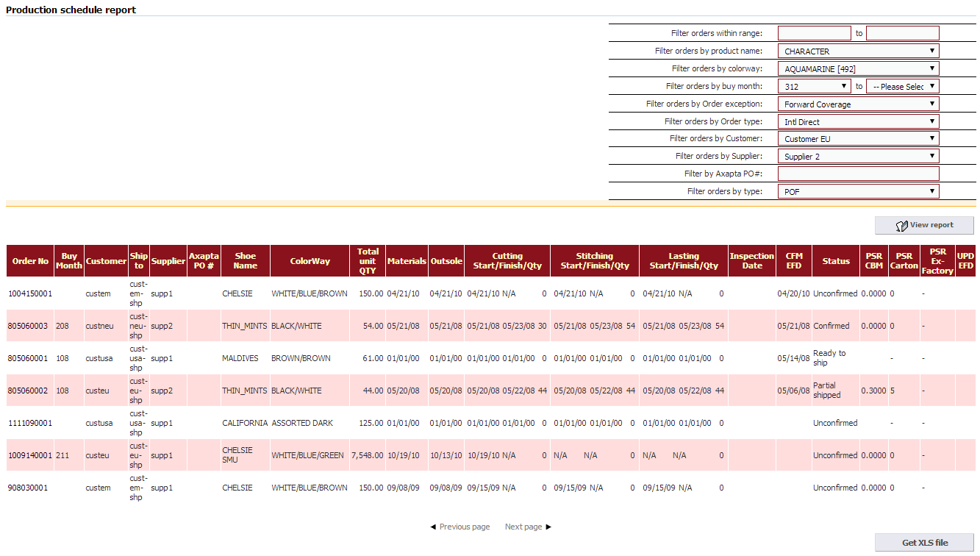Click the UPD EFD column header
The height and width of the screenshot is (556, 980).
point(965,261)
